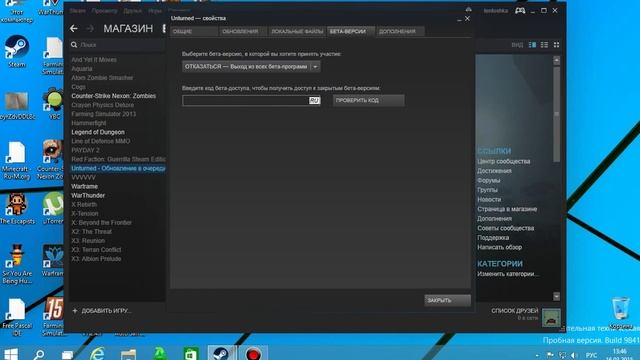
Task: Open the Recycle Bin desktop icon
Action: coord(621,313)
